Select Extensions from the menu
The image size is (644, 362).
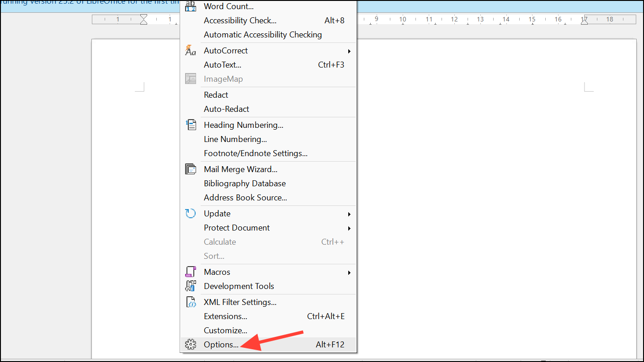[225, 316]
